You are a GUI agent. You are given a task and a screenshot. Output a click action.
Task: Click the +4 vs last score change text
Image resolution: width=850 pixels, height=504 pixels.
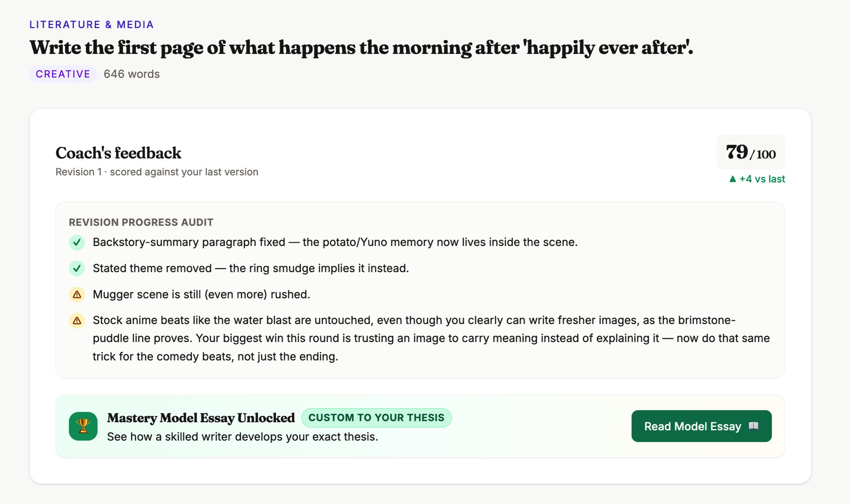coord(762,179)
